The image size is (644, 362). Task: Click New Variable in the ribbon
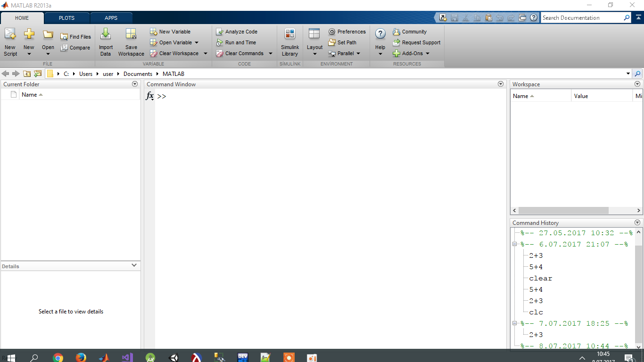tap(170, 32)
